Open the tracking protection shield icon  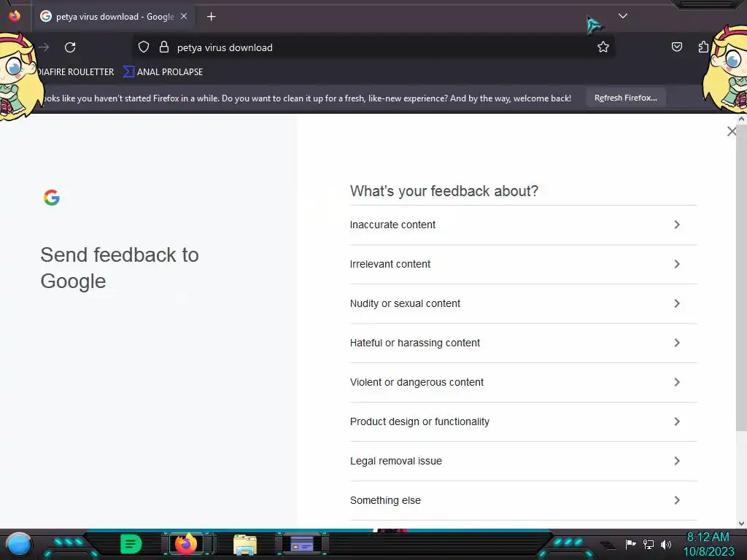[144, 47]
